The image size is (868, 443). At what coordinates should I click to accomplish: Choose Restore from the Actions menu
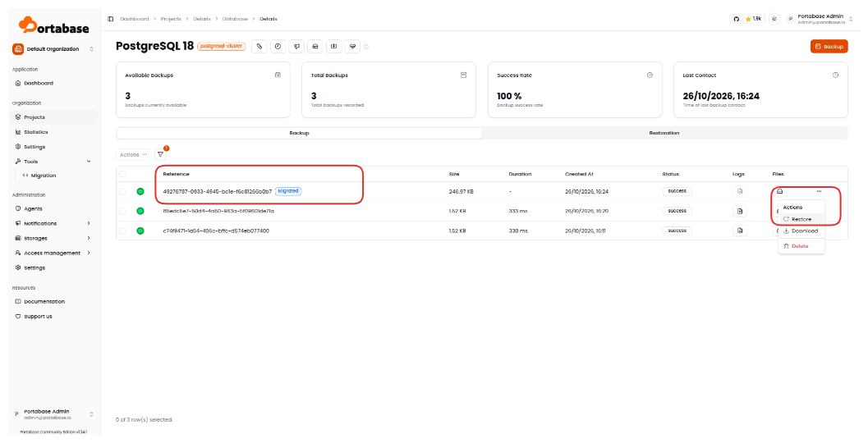[x=801, y=220]
